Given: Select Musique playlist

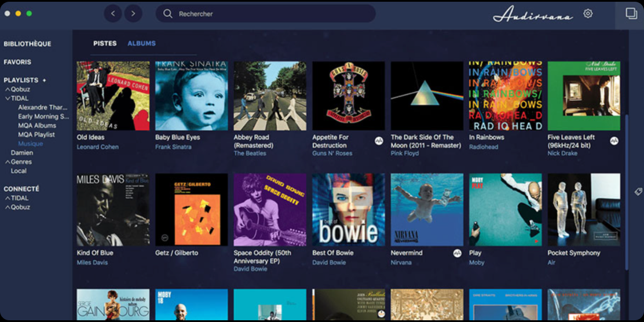Looking at the screenshot, I should 30,144.
